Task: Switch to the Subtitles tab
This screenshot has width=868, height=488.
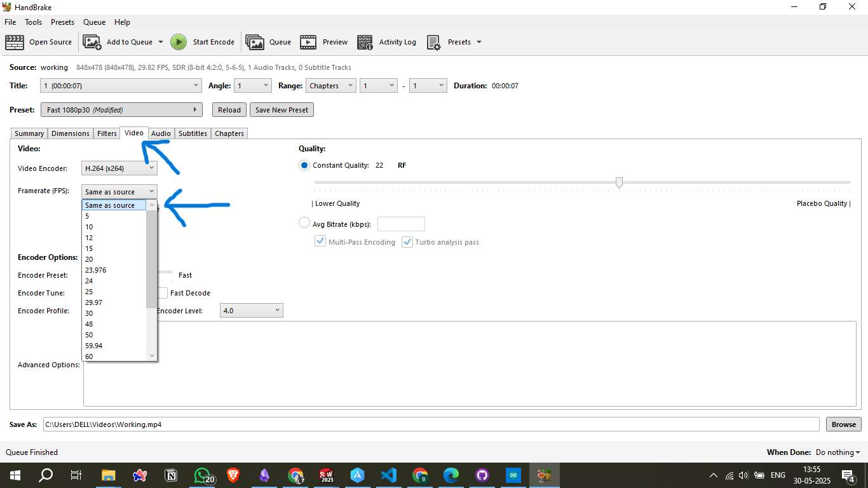Action: [193, 133]
